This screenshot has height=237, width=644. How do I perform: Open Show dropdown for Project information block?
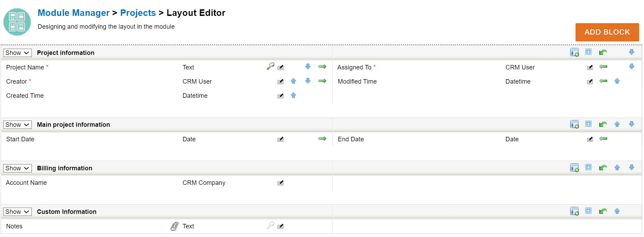pos(17,53)
